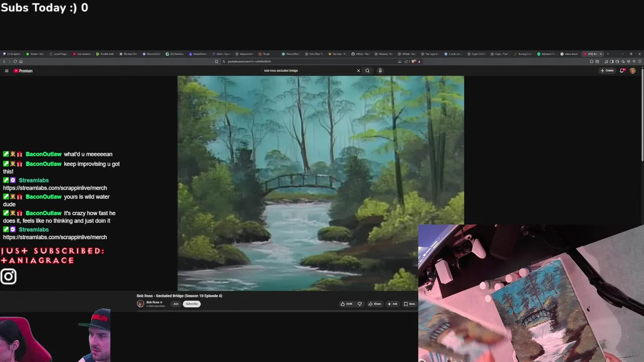
Task: Go forward with browser forward arrow
Action: tap(10, 61)
